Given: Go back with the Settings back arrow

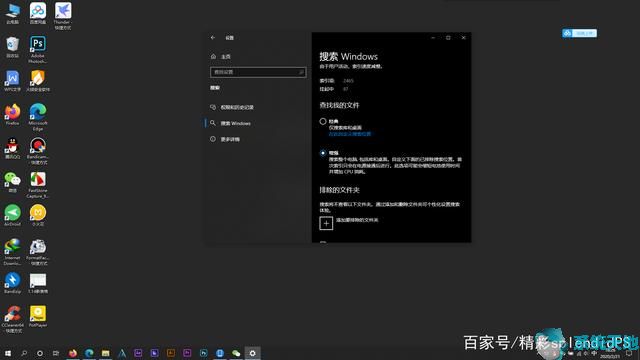Looking at the screenshot, I should [x=213, y=38].
